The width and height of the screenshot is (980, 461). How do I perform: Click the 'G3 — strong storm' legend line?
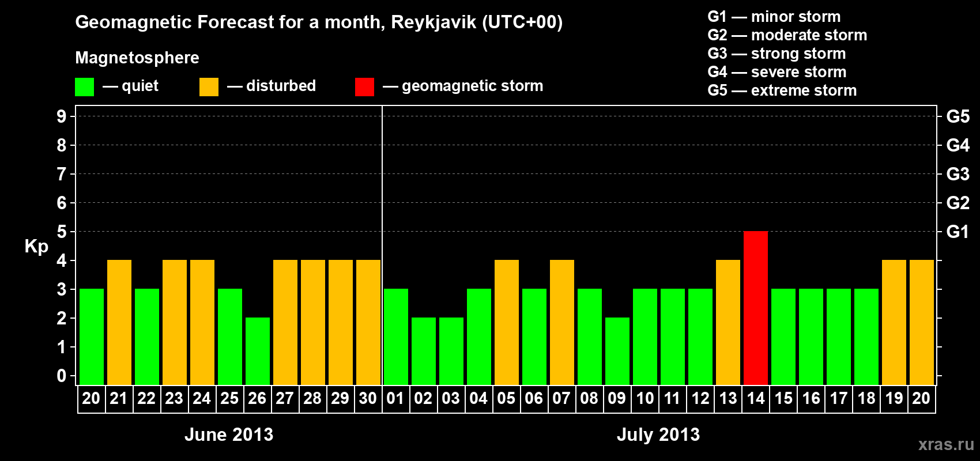point(777,54)
